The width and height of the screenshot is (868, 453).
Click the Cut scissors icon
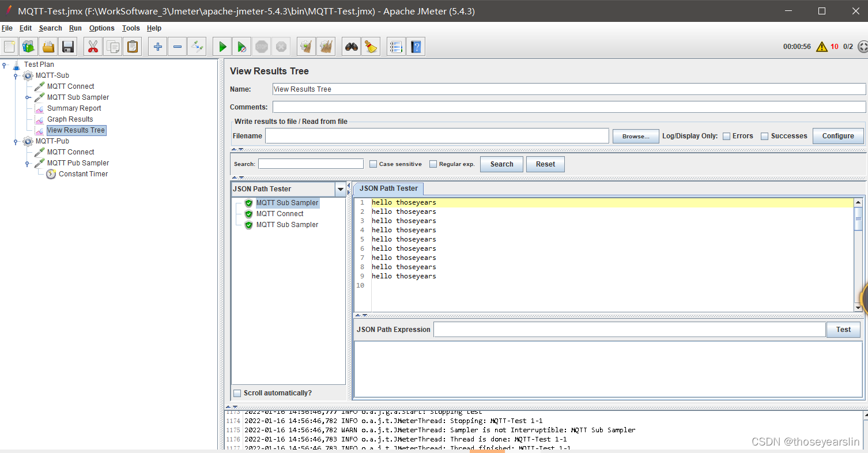point(93,47)
